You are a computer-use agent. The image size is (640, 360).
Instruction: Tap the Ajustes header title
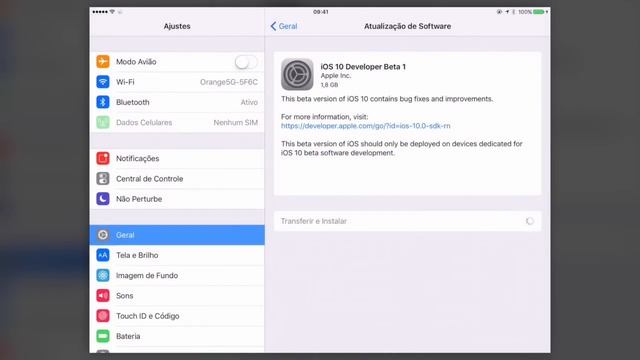point(177,26)
